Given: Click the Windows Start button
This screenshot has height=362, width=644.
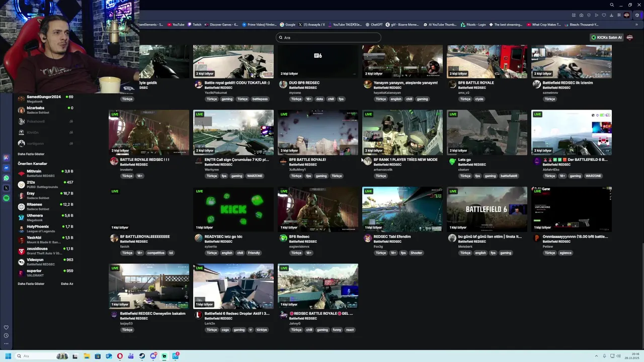Looking at the screenshot, I should (8, 356).
